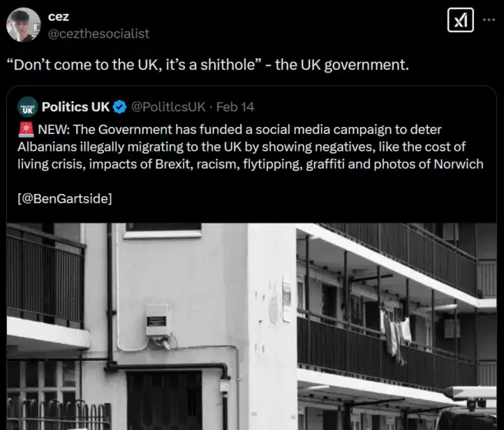Click the alarm box on the photo's wall
This screenshot has width=504, height=430.
pos(157,318)
